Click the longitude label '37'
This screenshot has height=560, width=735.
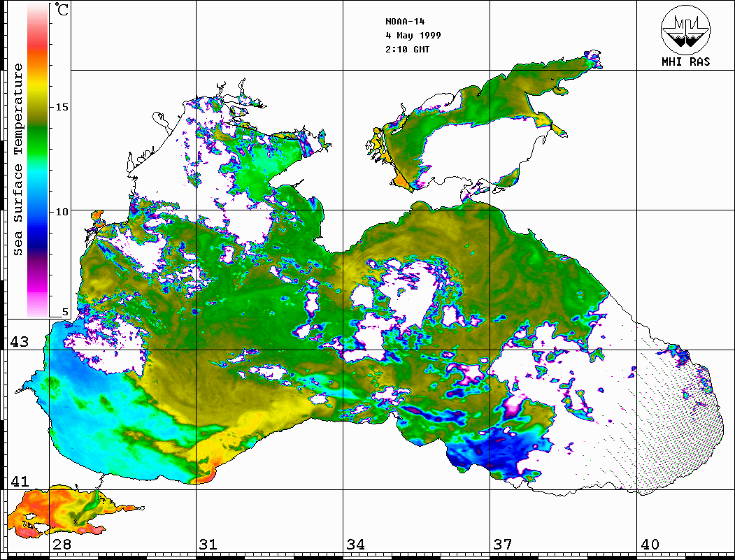point(503,545)
